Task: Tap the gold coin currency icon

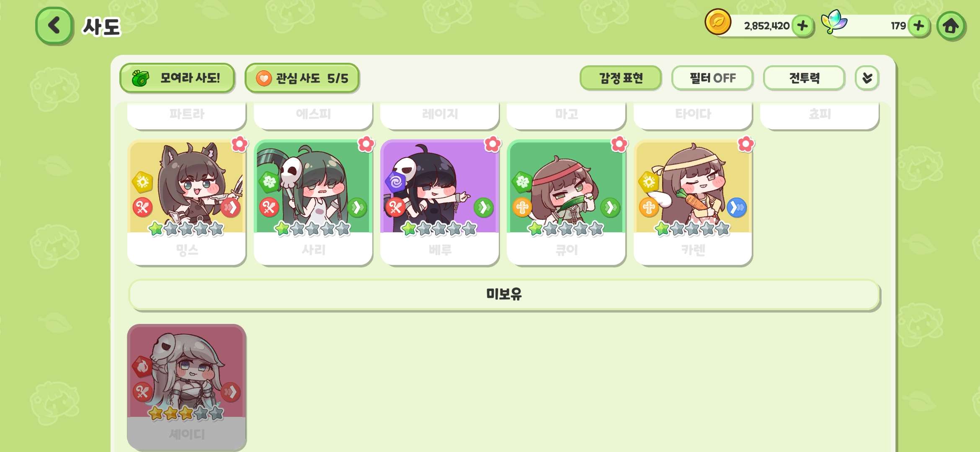Action: tap(718, 22)
